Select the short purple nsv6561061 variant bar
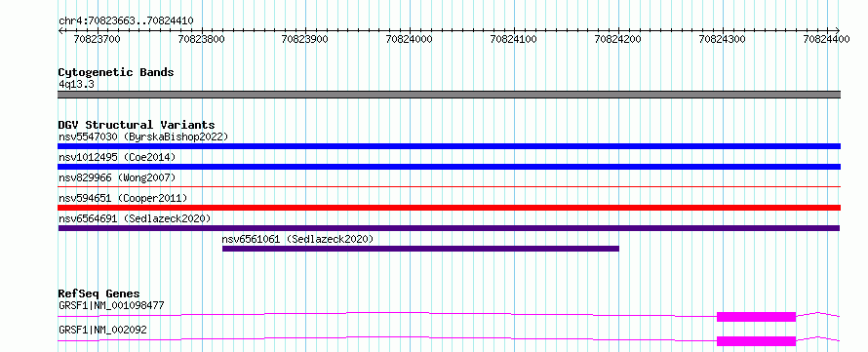The image size is (868, 352). tap(420, 249)
